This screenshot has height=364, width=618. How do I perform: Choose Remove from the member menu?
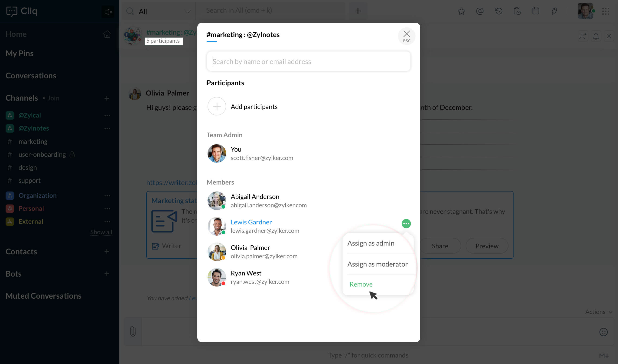[x=361, y=284]
